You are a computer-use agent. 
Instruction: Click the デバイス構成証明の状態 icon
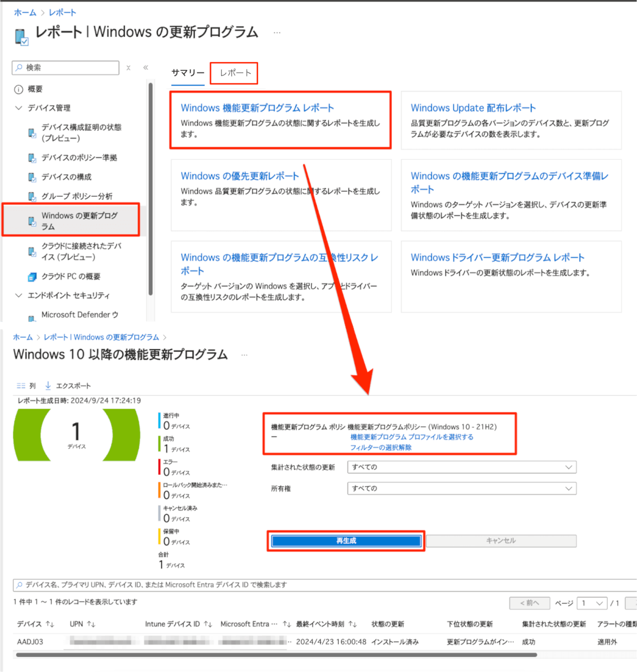point(32,132)
